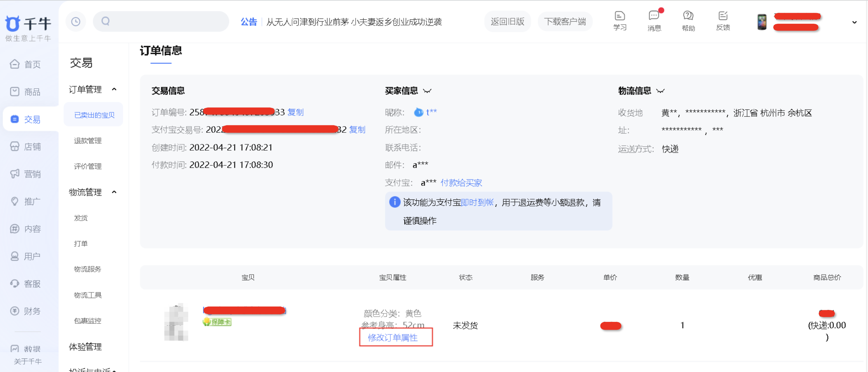This screenshot has width=868, height=372.
Task: Open 包裹监控 menu item
Action: pyautogui.click(x=88, y=321)
